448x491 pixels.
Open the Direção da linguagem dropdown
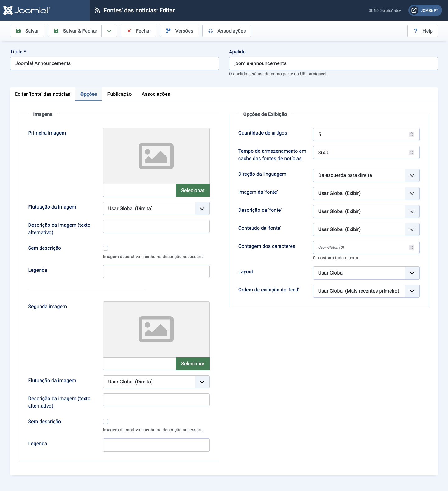click(x=366, y=175)
